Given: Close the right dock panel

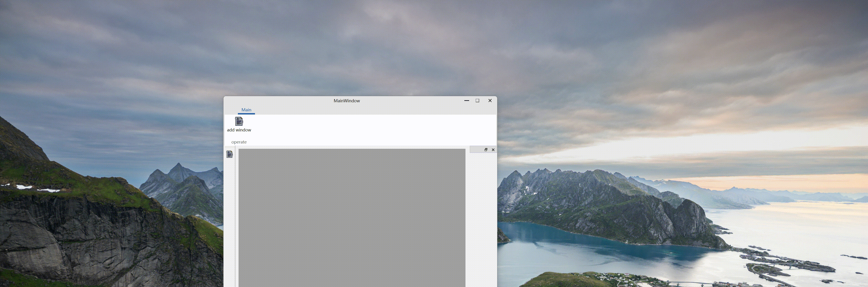Looking at the screenshot, I should point(493,150).
